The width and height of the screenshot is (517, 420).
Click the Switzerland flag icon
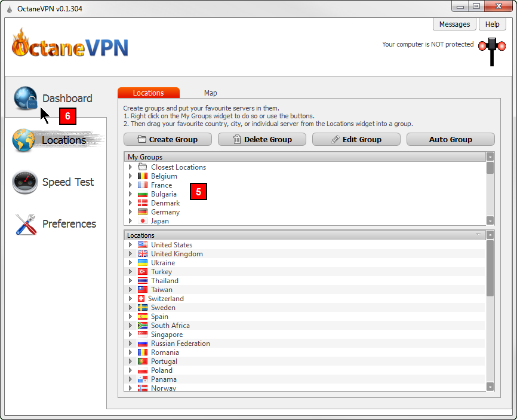click(x=141, y=298)
